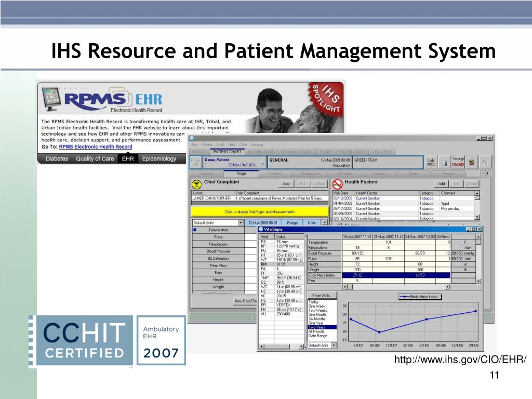Viewport: 532px width, 399px height.
Task: Click the CCHIT Certified logo
Action: click(x=84, y=341)
